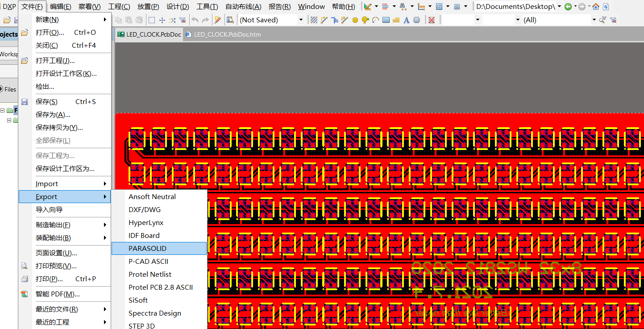Click 打开工程(J)... menu entry
The width and height of the screenshot is (644, 329).
(65, 61)
